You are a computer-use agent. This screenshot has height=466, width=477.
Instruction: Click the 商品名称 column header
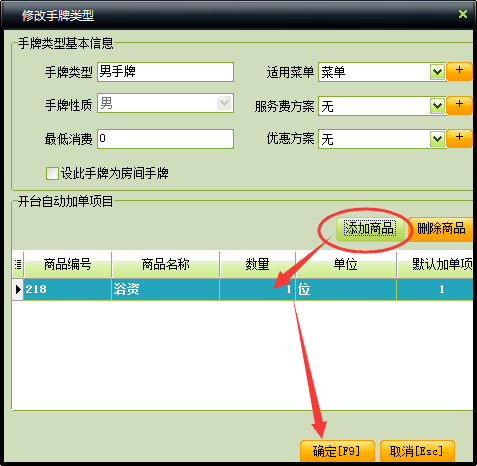tap(166, 265)
